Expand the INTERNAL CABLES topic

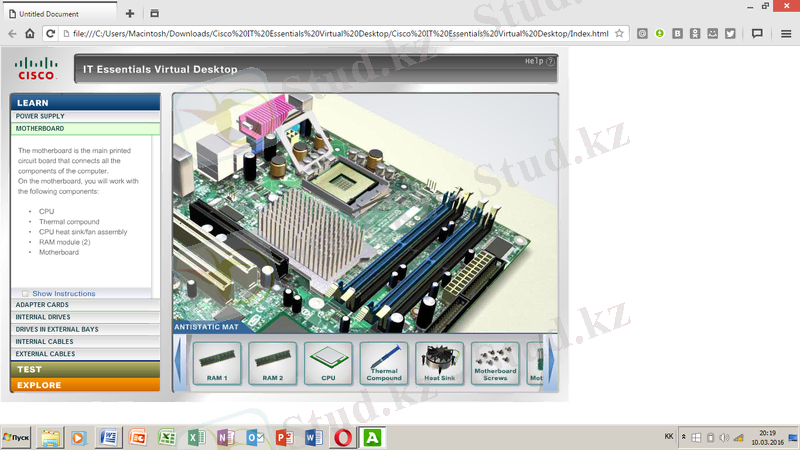coord(85,341)
